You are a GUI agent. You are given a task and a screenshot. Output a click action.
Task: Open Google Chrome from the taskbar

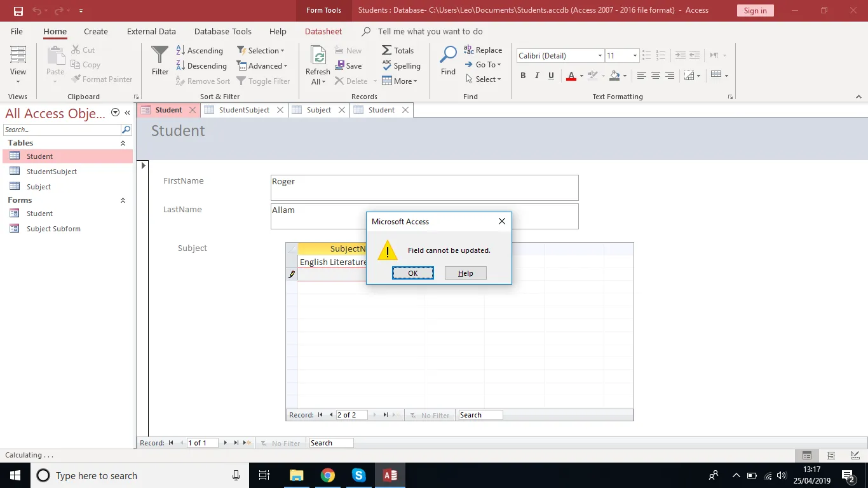(328, 475)
